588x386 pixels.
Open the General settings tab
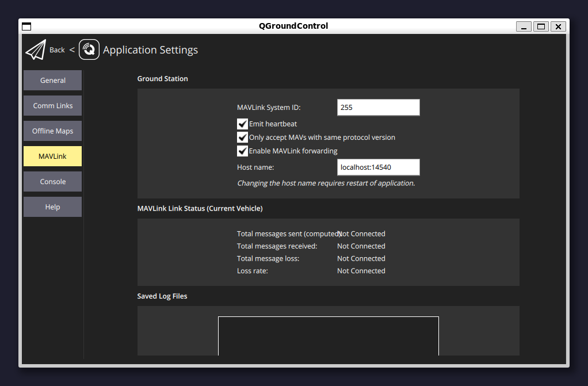[x=52, y=81]
